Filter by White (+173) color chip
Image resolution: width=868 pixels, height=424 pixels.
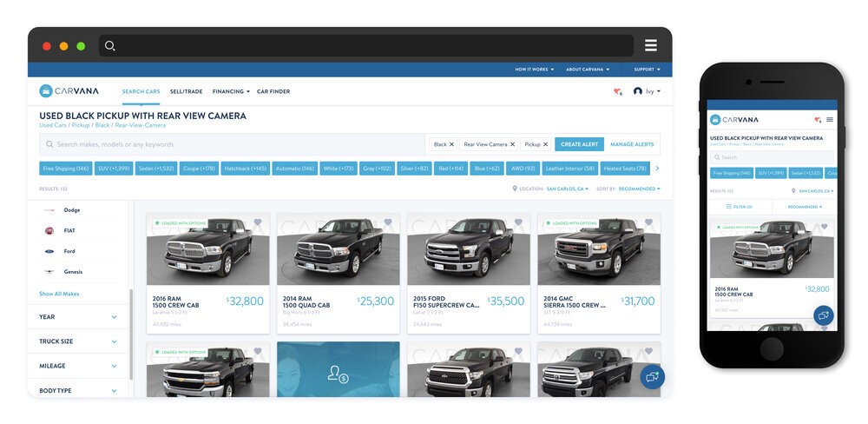click(339, 169)
